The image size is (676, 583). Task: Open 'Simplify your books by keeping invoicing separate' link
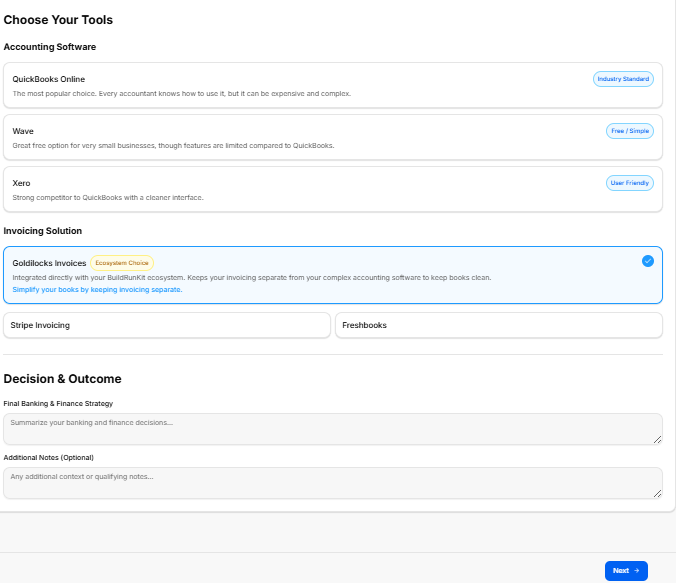click(97, 290)
